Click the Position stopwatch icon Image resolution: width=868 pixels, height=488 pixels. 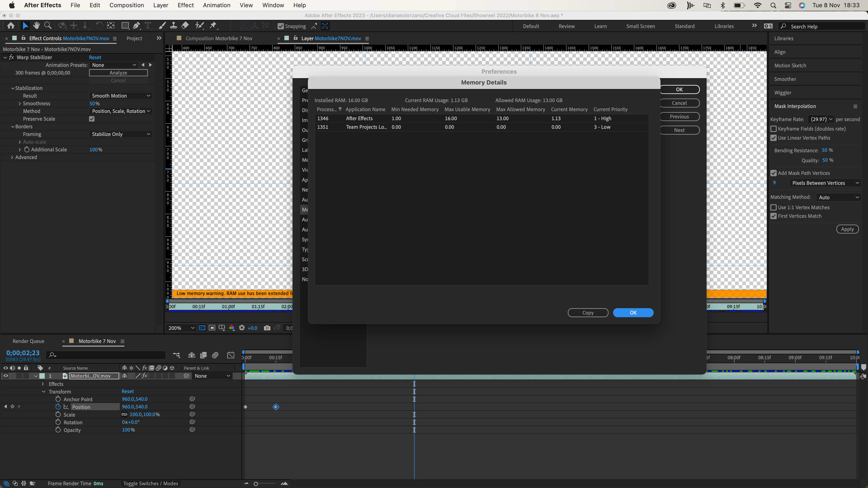click(58, 406)
